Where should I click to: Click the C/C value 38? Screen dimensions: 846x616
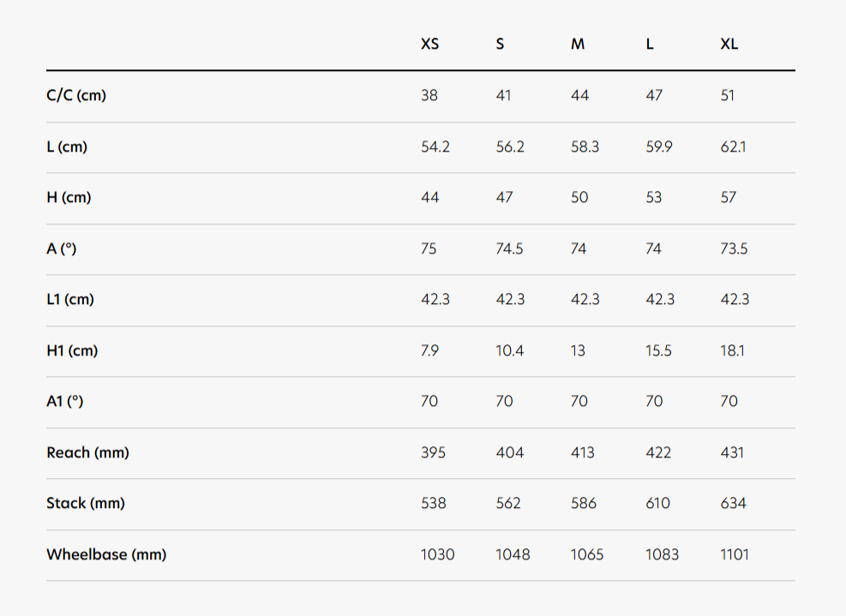pos(429,95)
